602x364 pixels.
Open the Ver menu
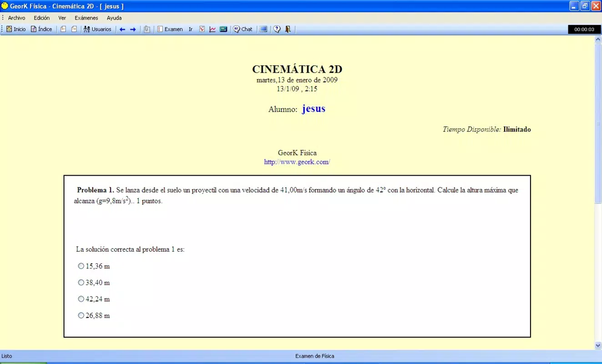coord(62,18)
